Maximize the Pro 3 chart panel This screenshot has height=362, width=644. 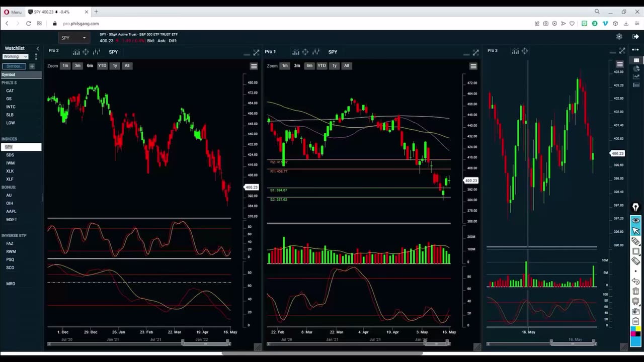pyautogui.click(x=622, y=51)
